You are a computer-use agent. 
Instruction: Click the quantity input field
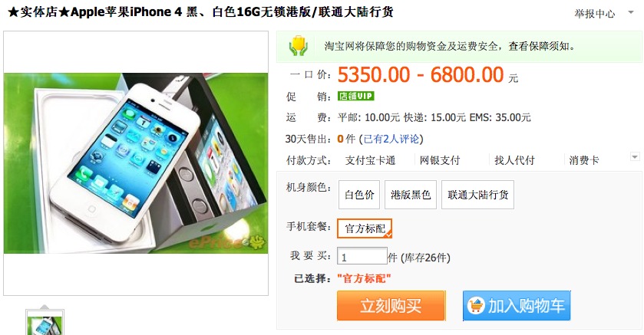click(362, 256)
